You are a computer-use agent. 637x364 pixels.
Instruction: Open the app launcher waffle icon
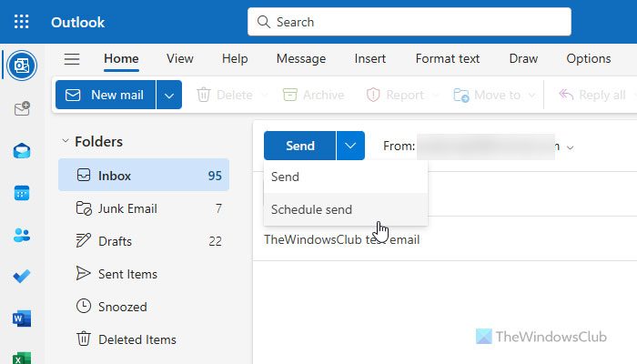[22, 22]
